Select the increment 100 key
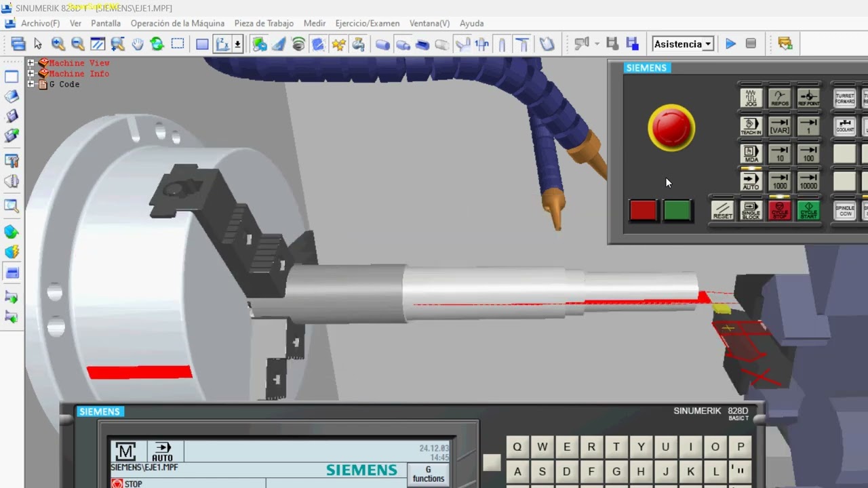The height and width of the screenshot is (488, 868). (808, 154)
